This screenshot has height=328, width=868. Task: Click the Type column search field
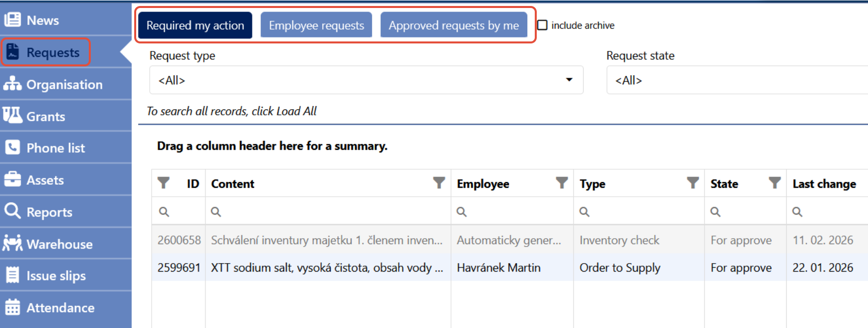tap(639, 212)
